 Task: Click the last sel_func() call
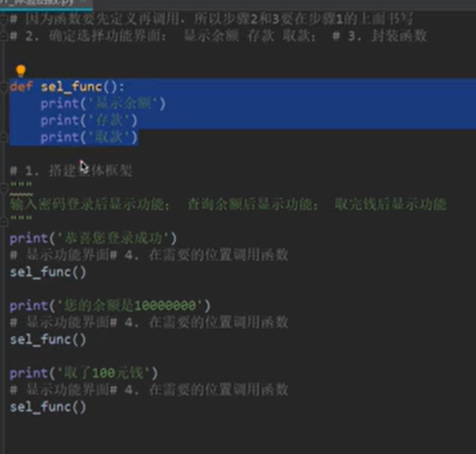pyautogui.click(x=48, y=407)
